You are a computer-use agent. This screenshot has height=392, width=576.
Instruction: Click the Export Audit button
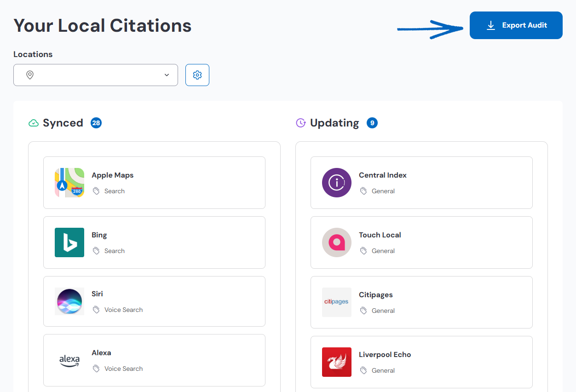click(516, 25)
